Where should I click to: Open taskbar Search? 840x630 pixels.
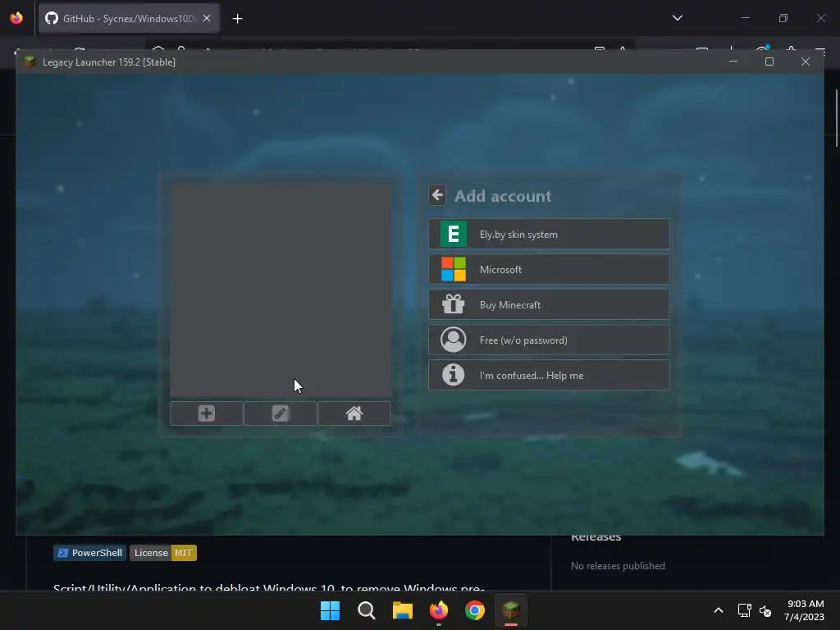coord(367,610)
